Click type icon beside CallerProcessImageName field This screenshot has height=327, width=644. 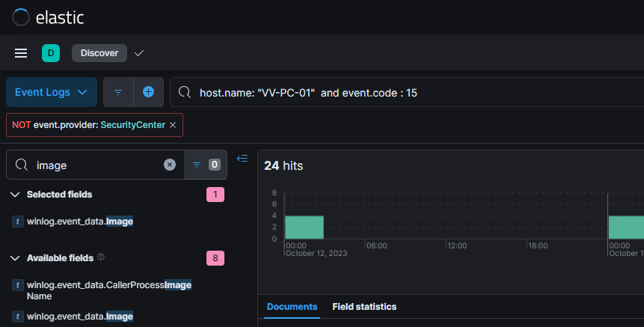pos(18,285)
